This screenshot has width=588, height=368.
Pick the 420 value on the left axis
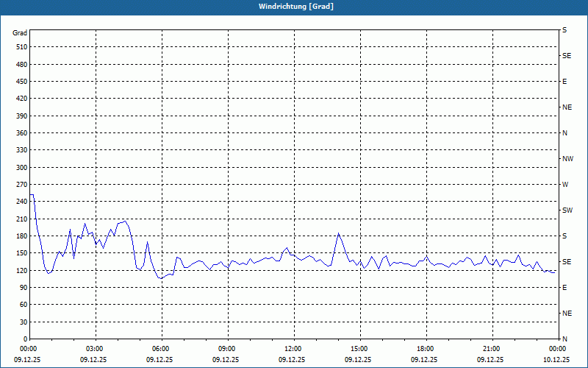point(22,99)
